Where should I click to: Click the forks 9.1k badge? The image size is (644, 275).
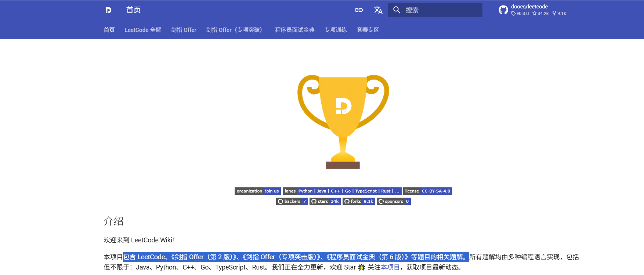tap(359, 201)
